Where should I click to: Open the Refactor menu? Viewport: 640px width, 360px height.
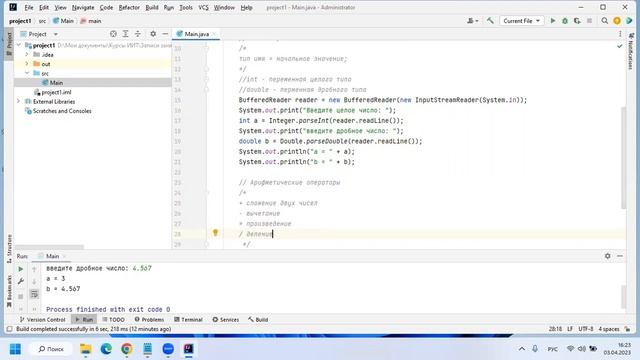pyautogui.click(x=129, y=7)
